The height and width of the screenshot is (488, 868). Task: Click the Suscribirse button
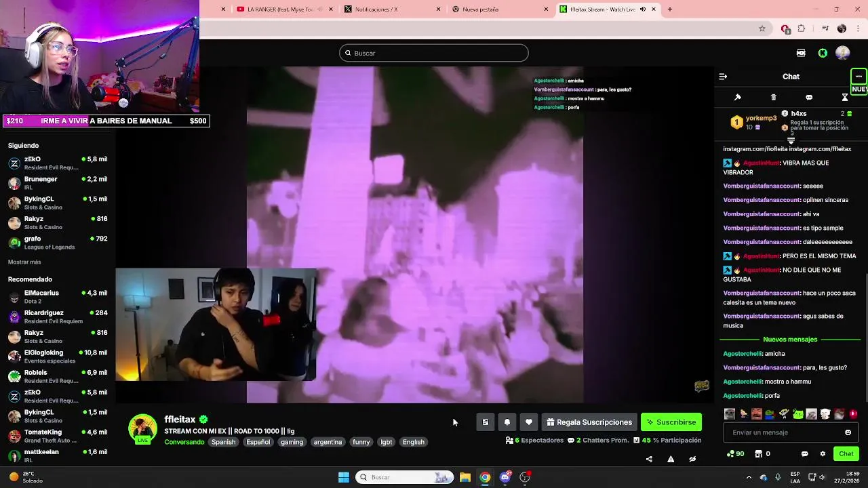(671, 422)
